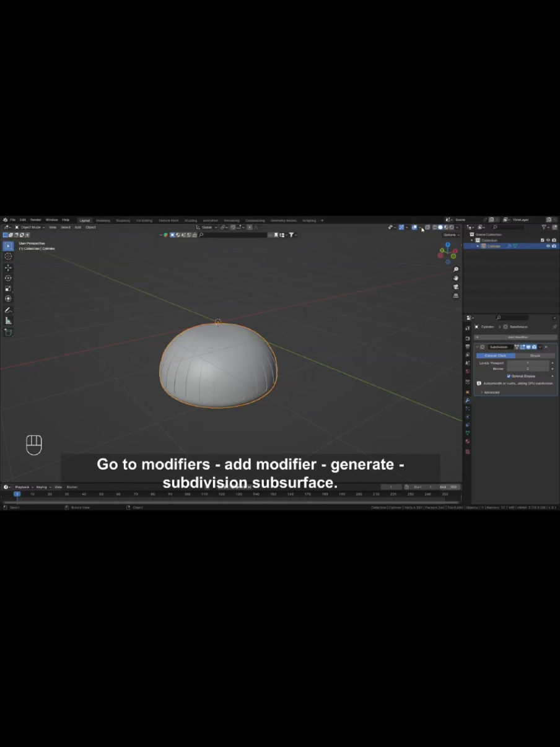Open the Output properties tab
The image size is (560, 747).
pos(468,346)
